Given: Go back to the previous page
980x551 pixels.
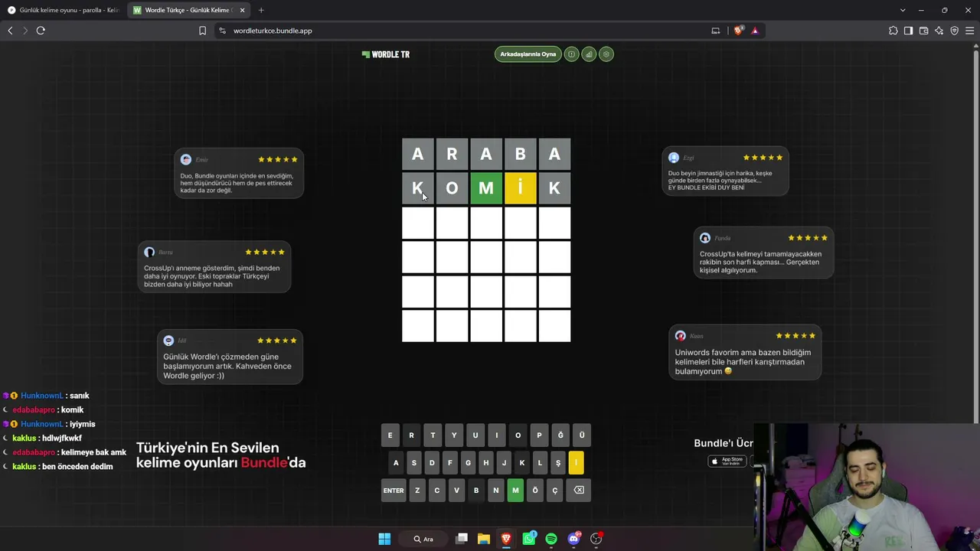Looking at the screenshot, I should click(x=10, y=31).
